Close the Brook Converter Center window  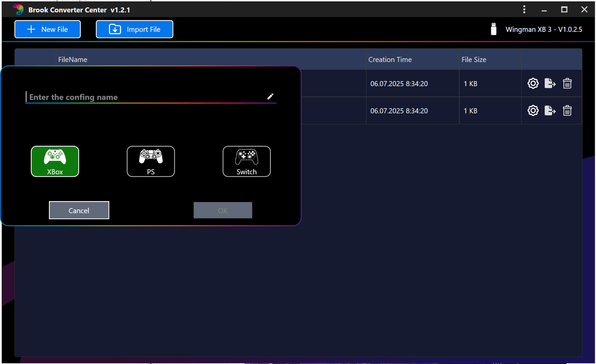pyautogui.click(x=584, y=10)
